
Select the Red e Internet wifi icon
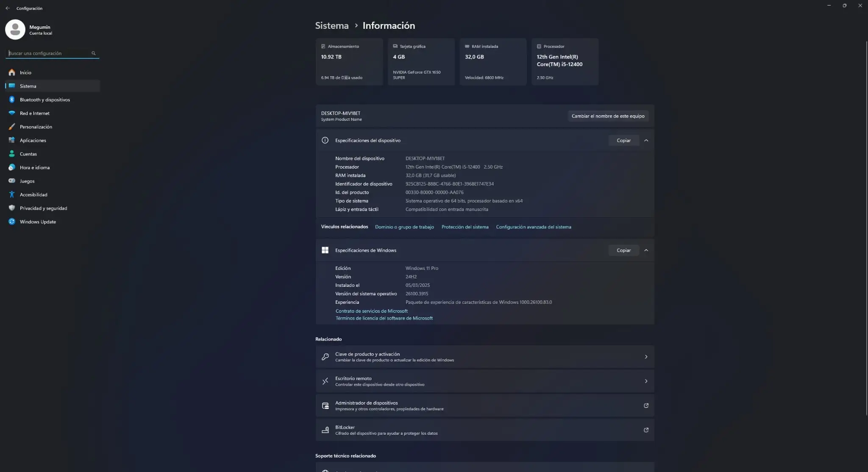(12, 113)
